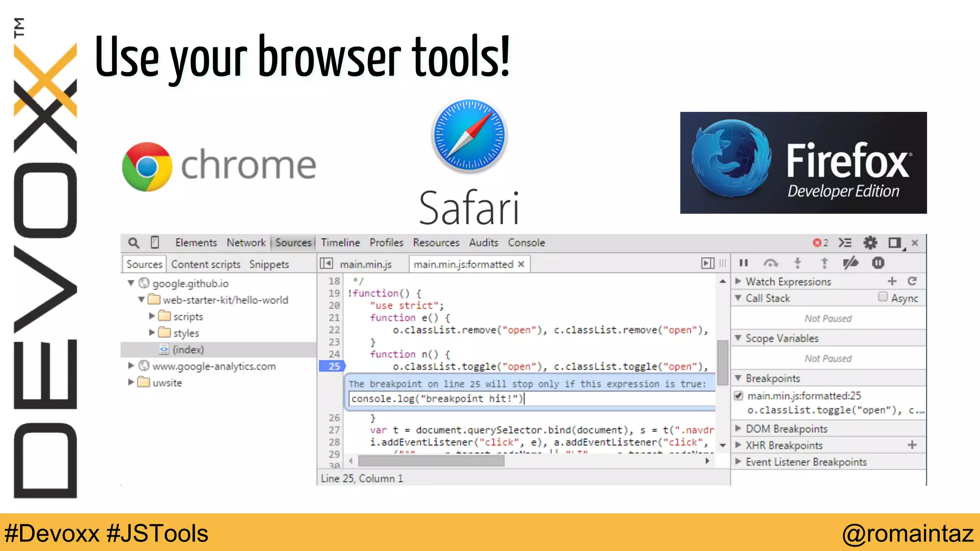The height and width of the screenshot is (551, 980).
Task: Refresh watch expressions icon
Action: (x=912, y=281)
